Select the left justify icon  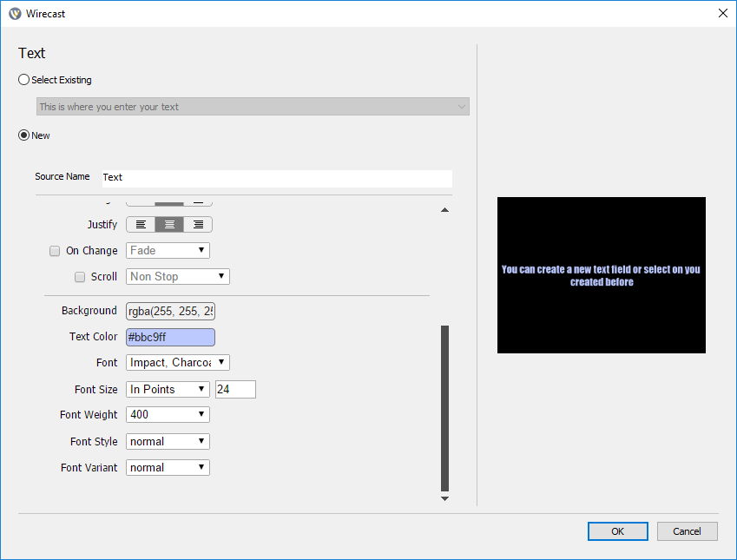[x=140, y=224]
